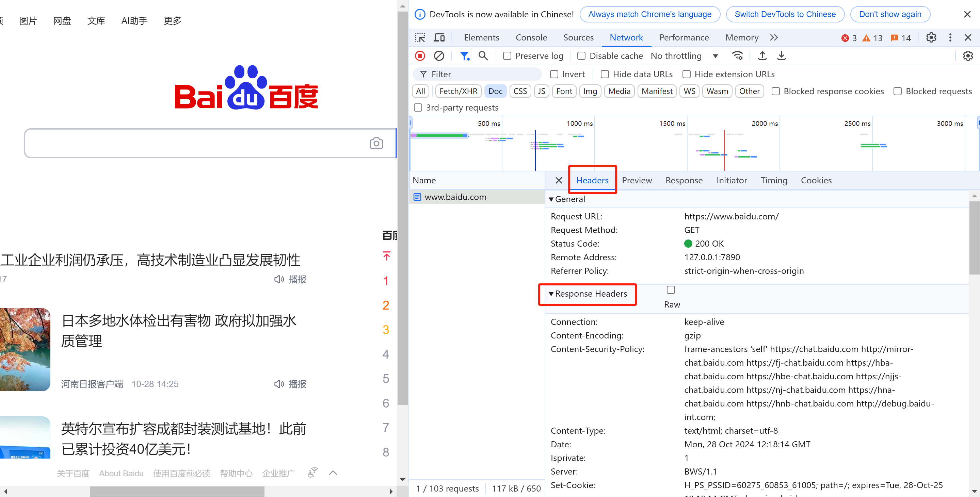Check Blocked response cookies
Screen dimensions: 980x497
775,91
